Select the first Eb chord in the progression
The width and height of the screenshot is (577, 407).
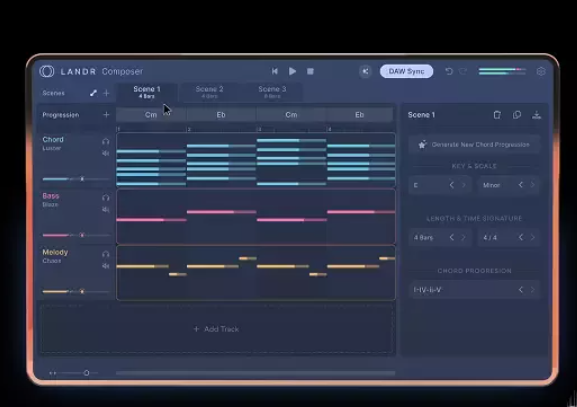[221, 115]
